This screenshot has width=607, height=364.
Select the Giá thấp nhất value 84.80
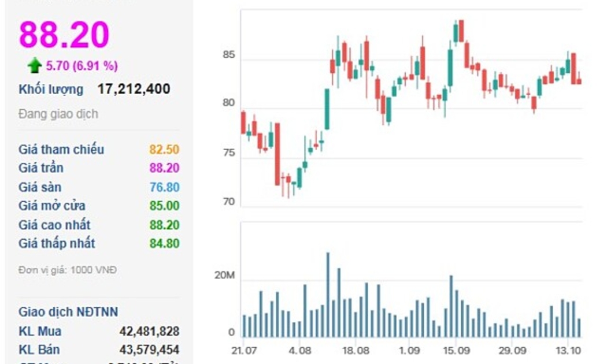[164, 243]
